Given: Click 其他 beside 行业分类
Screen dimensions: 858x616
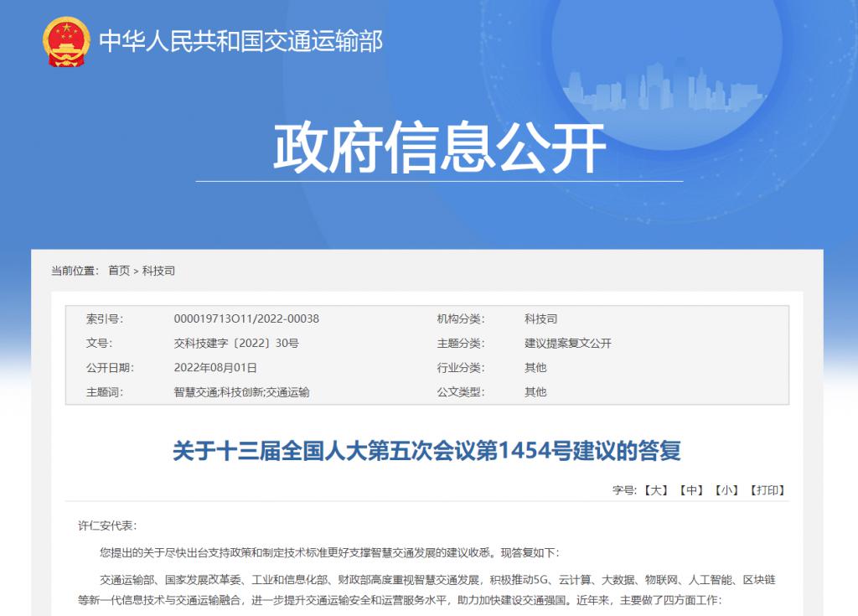Looking at the screenshot, I should [535, 367].
